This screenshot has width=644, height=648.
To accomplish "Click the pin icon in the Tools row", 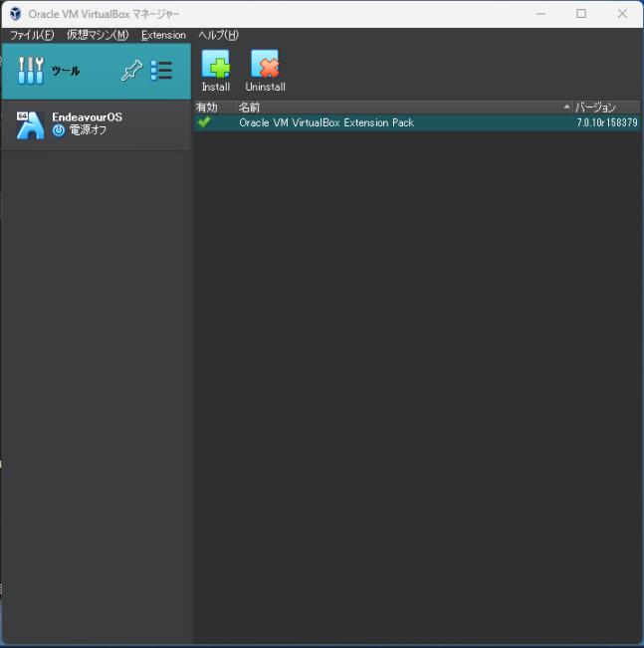I will [131, 71].
